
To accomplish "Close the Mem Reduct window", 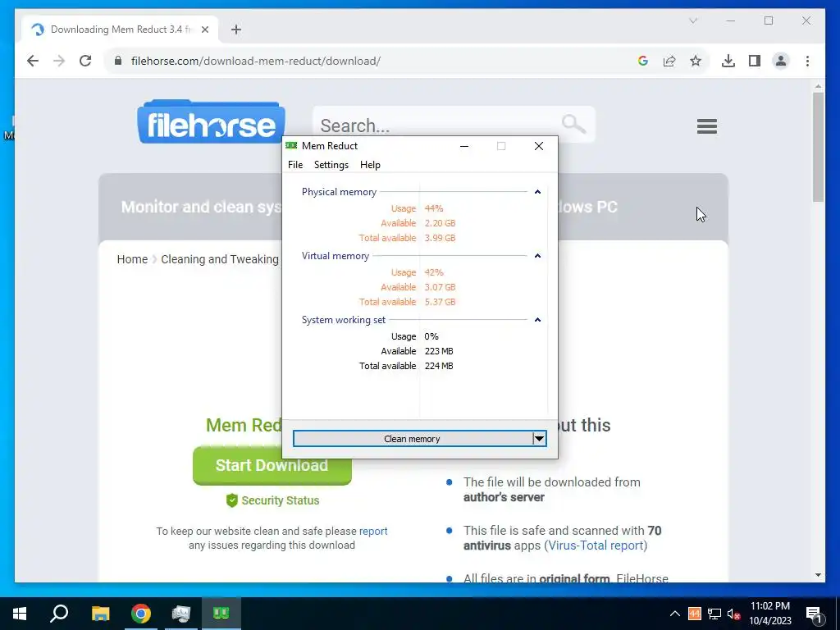I will (539, 146).
